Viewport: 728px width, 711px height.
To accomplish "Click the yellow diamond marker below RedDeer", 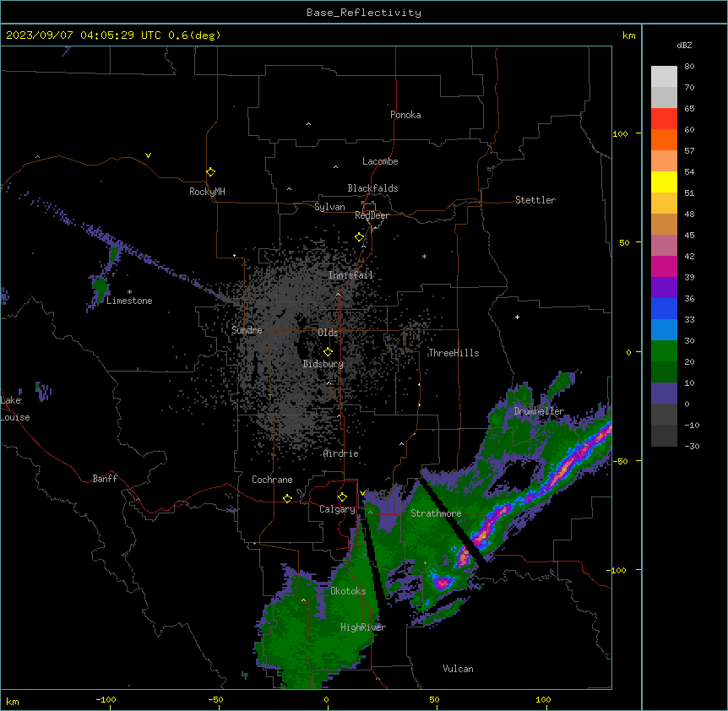I will (359, 236).
